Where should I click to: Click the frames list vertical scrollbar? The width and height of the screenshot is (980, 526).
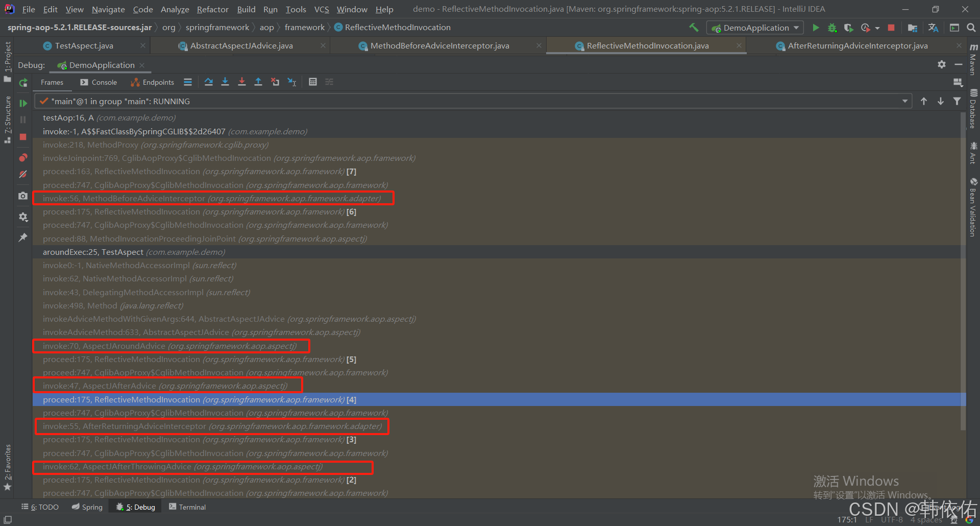(x=963, y=271)
